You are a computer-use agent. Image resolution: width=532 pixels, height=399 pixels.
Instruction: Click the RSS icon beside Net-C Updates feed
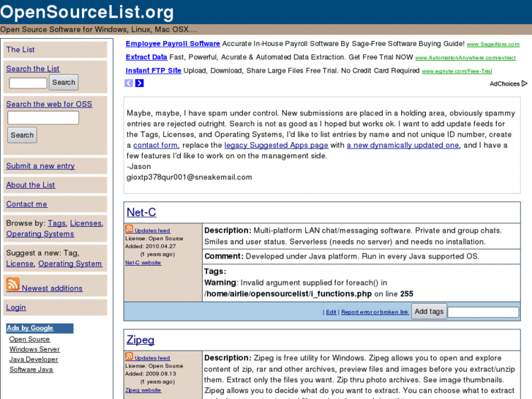point(129,229)
